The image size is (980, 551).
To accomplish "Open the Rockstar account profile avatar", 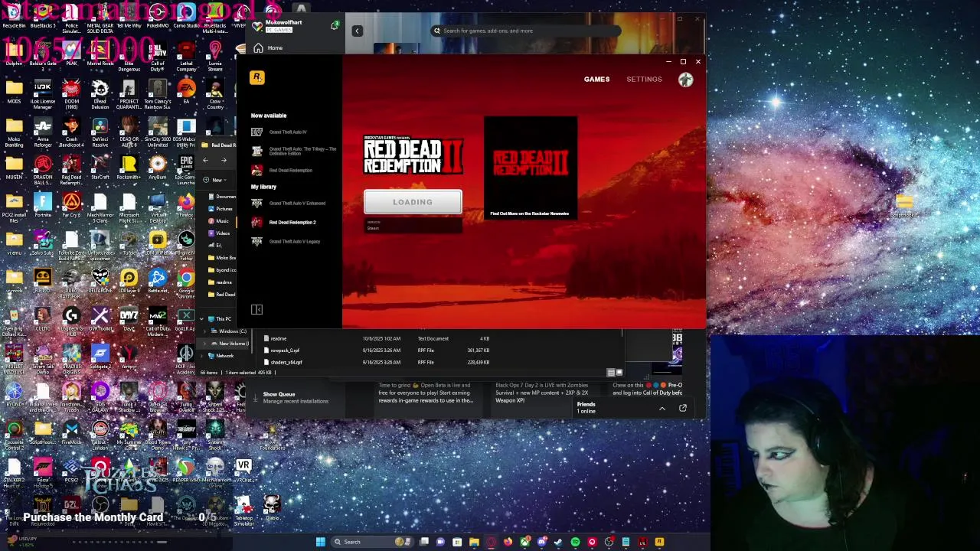I will tap(685, 80).
